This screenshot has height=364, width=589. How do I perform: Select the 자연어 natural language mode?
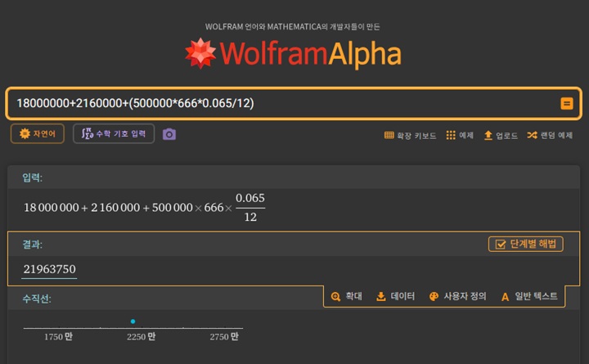[x=37, y=133]
